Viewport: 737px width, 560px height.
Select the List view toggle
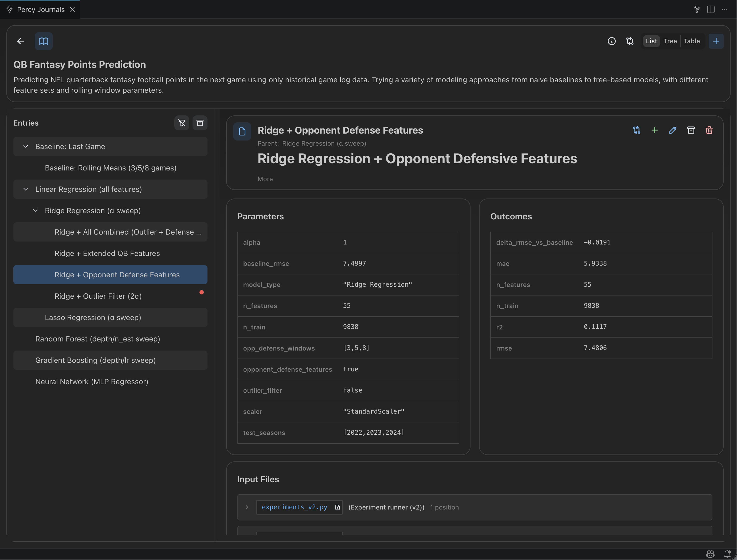651,41
